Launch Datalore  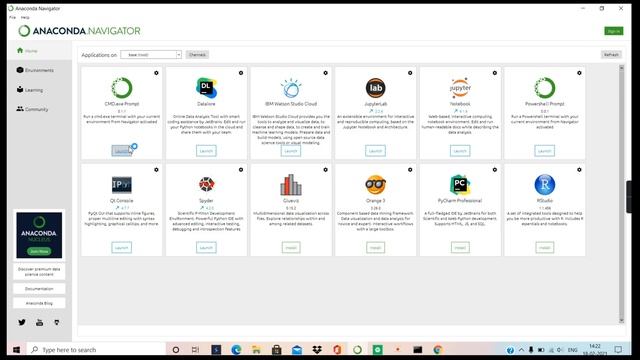(x=206, y=151)
